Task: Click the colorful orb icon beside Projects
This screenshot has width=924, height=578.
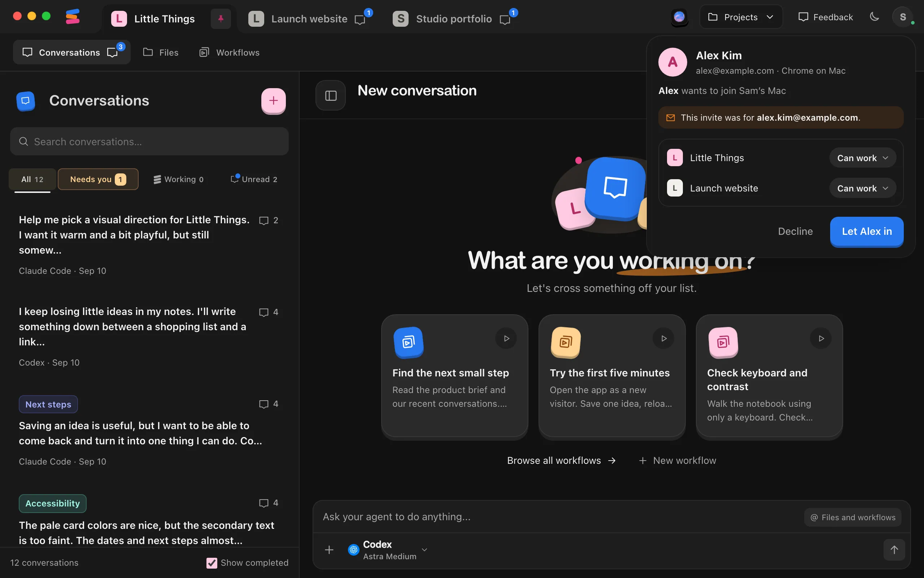Action: pyautogui.click(x=679, y=17)
